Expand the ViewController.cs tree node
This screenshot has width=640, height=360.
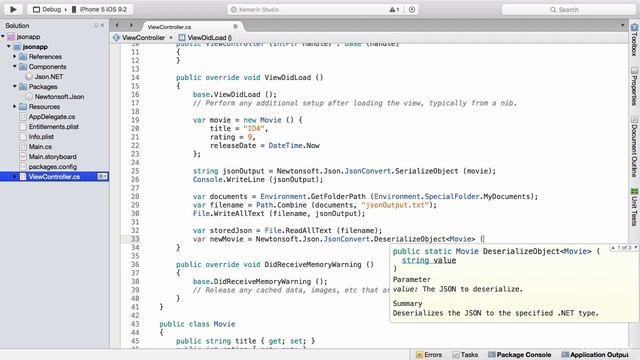[x=15, y=176]
